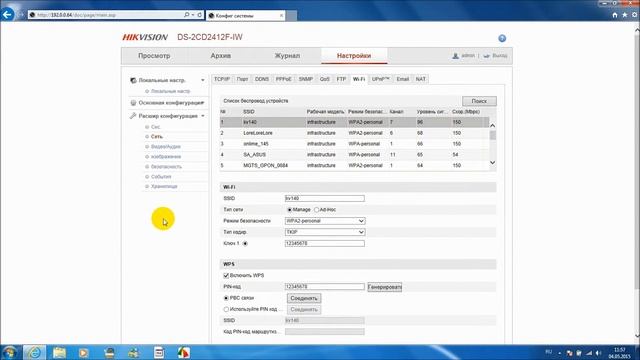Click the admin user icon

[x=456, y=56]
